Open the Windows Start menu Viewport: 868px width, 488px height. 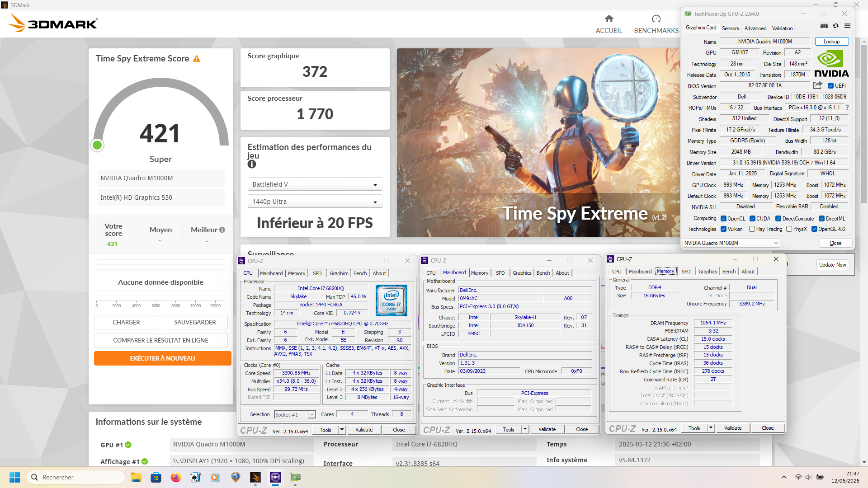[14, 477]
